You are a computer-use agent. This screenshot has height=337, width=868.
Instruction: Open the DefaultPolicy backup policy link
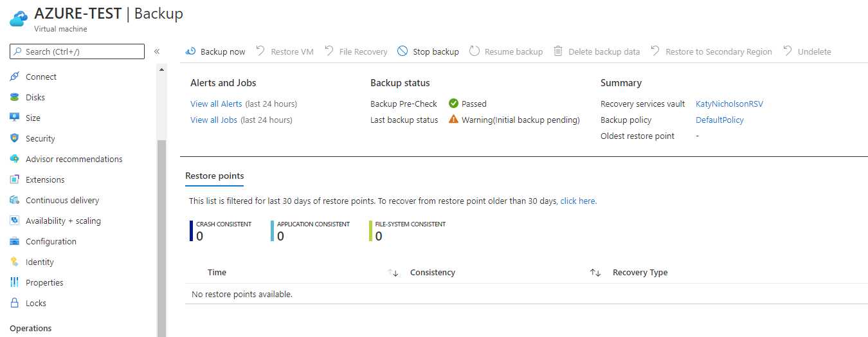tap(719, 120)
